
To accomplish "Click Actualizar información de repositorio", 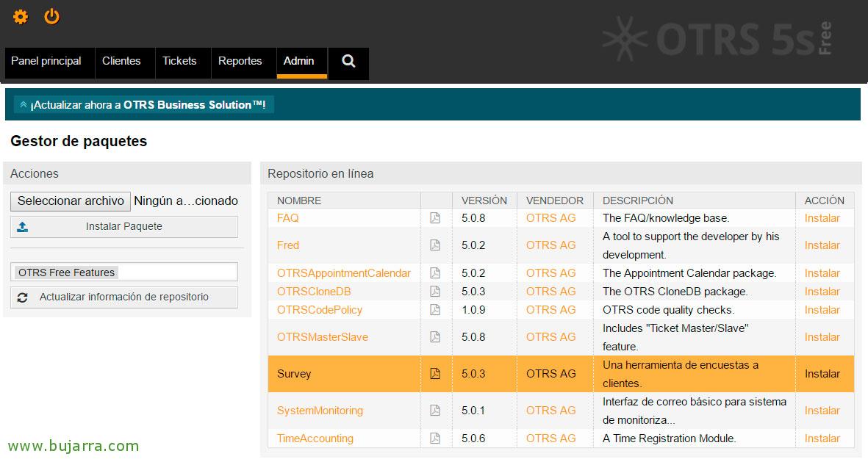I will click(x=124, y=297).
